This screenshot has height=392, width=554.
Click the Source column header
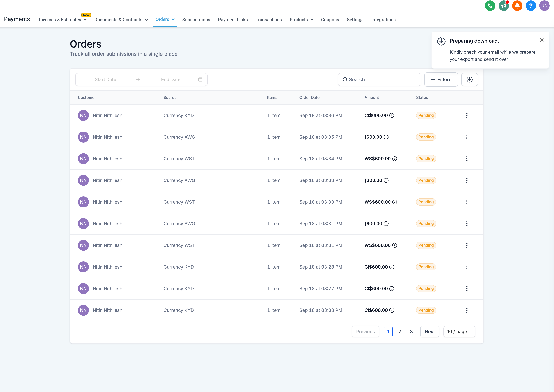pos(170,98)
